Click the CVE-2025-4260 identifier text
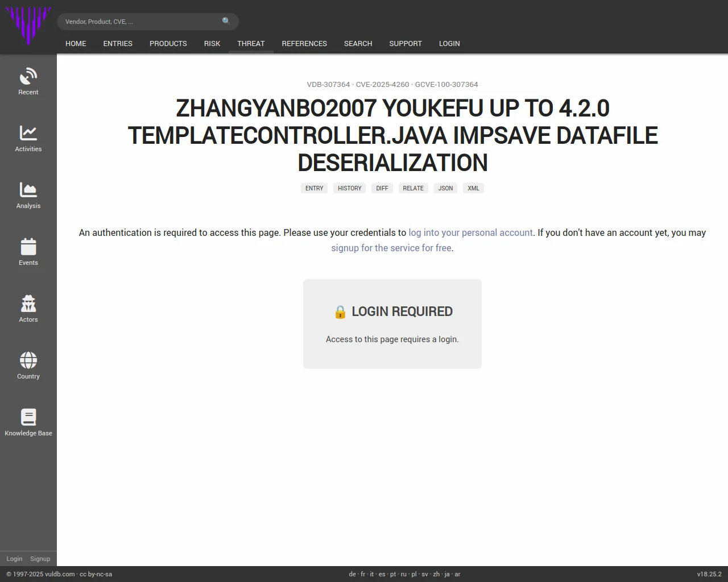This screenshot has height=582, width=728. tap(382, 84)
